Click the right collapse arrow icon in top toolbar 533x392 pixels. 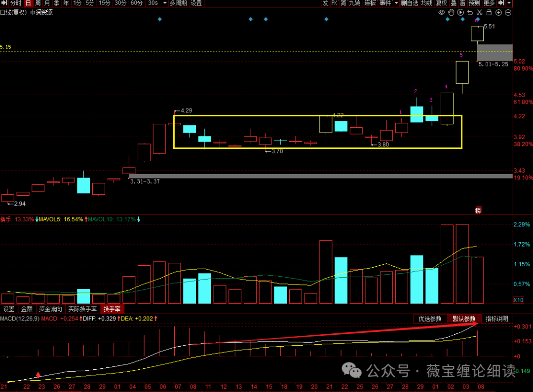click(x=501, y=3)
